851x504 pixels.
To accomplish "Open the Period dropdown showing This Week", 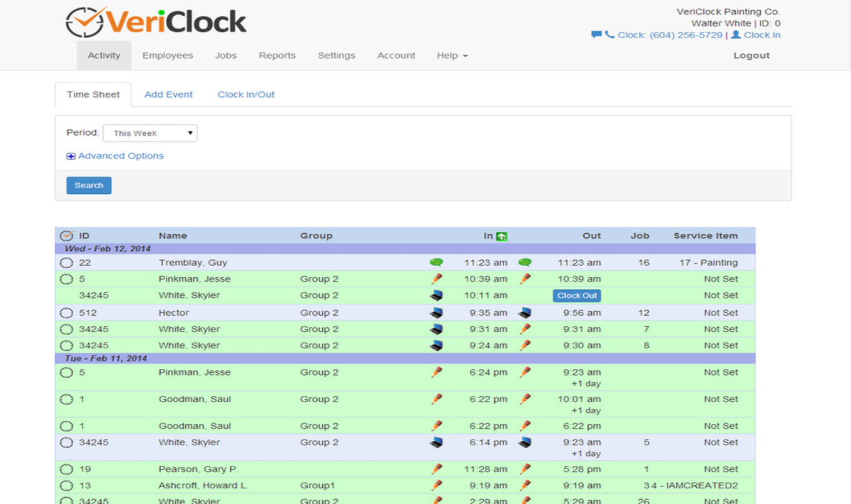I will (x=150, y=133).
